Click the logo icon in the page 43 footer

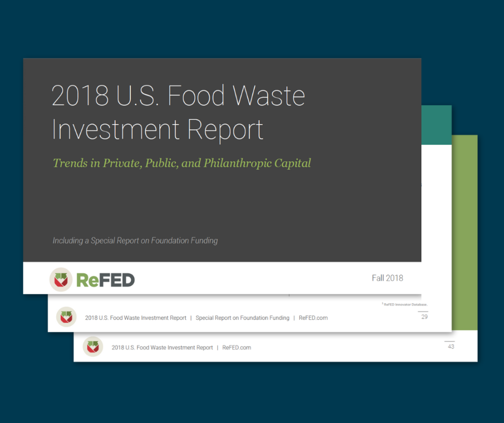pyautogui.click(x=92, y=347)
